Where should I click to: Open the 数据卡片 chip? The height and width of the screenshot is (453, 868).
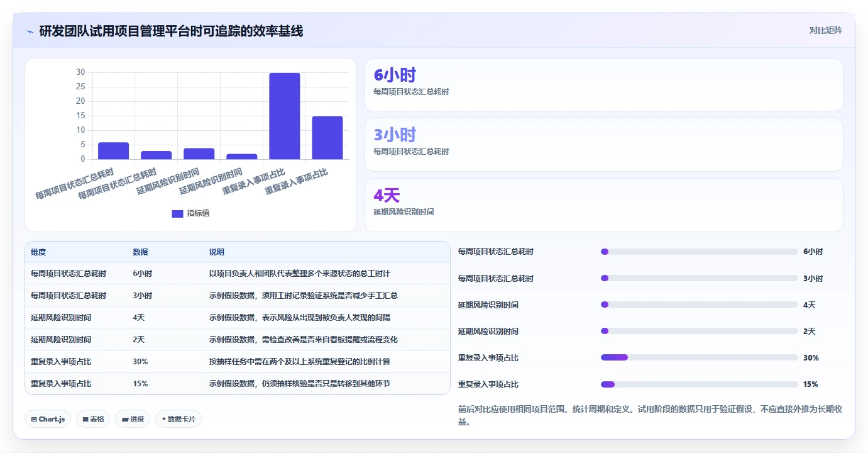[179, 419]
